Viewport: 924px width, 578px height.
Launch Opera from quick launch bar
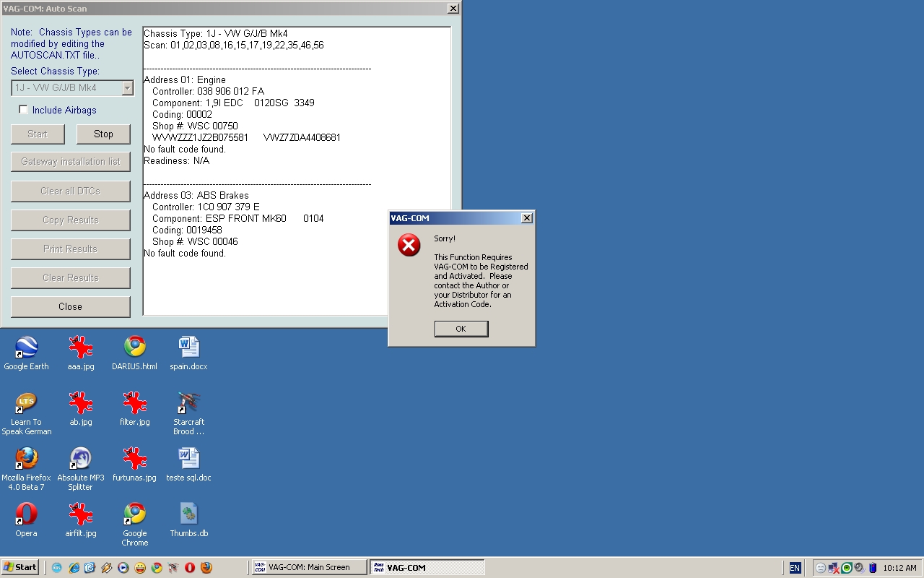[190, 568]
